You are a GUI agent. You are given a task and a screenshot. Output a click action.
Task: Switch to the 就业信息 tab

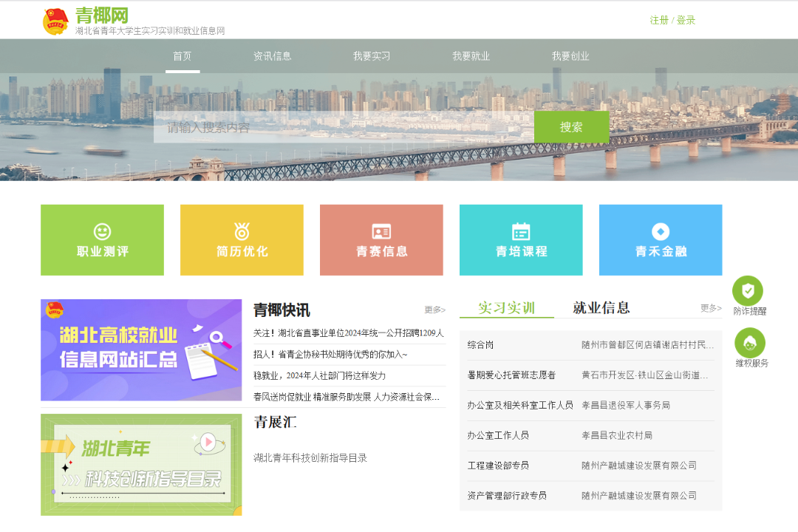[x=601, y=307]
